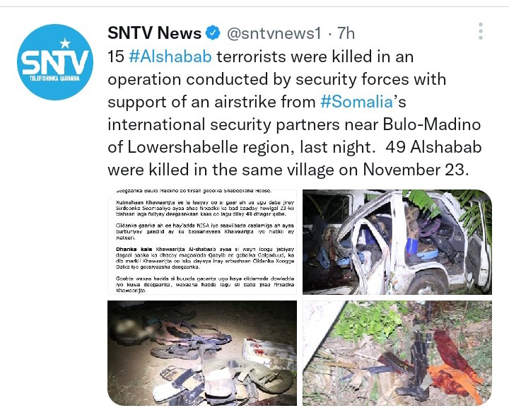Open the SNTV round profile avatar

pos(55,62)
